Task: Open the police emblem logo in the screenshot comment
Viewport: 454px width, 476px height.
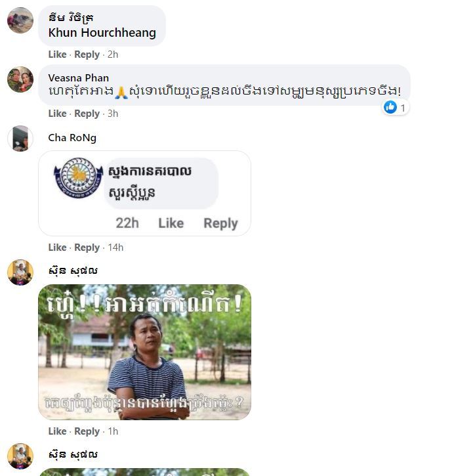Action: point(79,178)
